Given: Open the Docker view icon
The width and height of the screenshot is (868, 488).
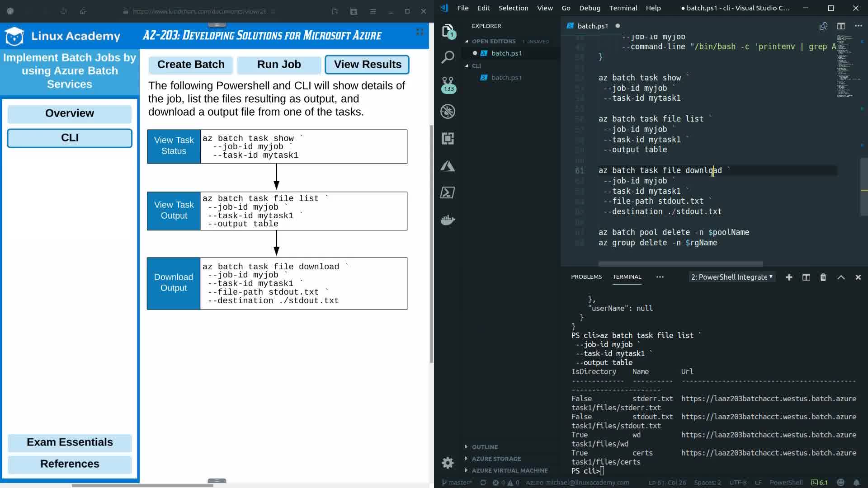Looking at the screenshot, I should click(448, 220).
